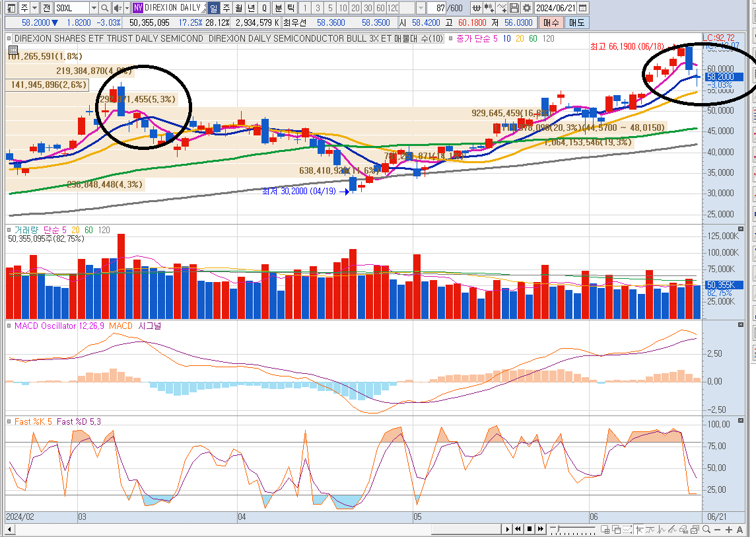This screenshot has width=756, height=537.
Task: Click the candle count field showing 87
Action: [437, 8]
